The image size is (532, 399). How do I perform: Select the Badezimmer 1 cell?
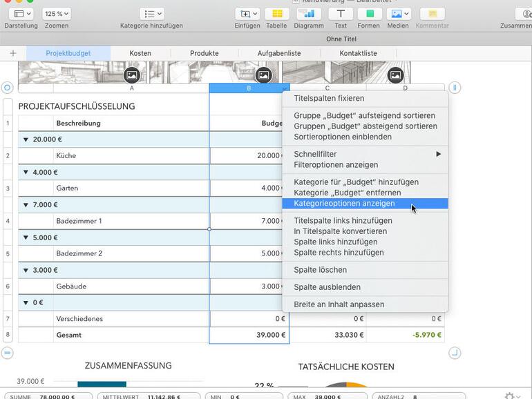[x=131, y=221]
